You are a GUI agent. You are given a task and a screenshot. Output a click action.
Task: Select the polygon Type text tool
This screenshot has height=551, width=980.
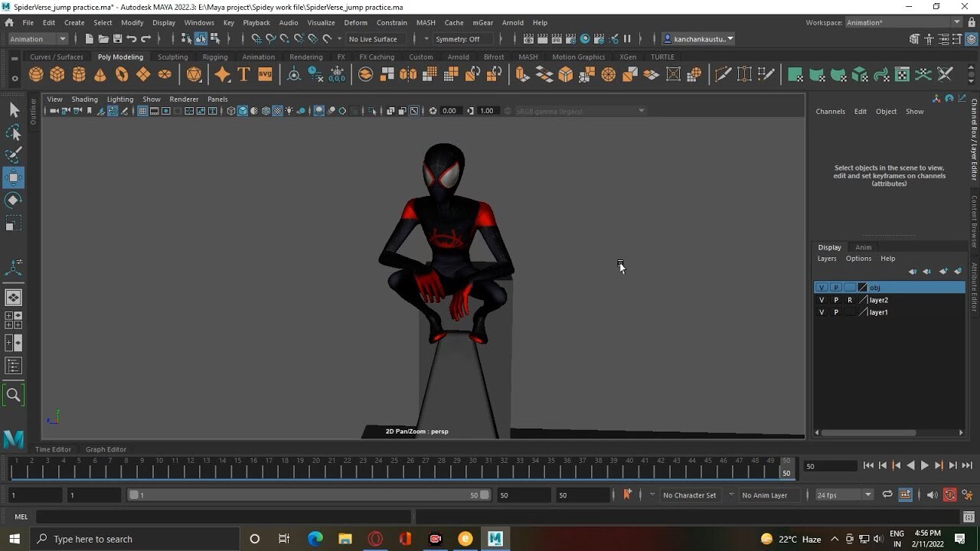pyautogui.click(x=243, y=74)
